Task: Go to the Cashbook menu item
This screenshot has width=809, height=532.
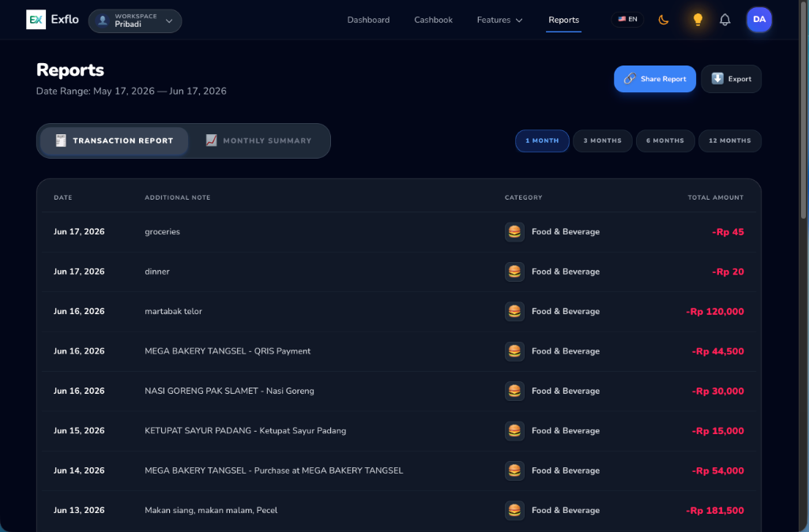Action: 433,20
